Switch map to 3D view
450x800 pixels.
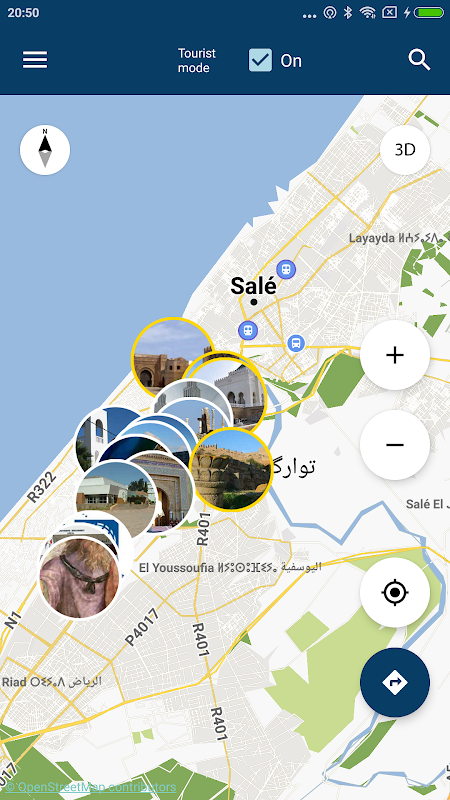click(x=405, y=150)
